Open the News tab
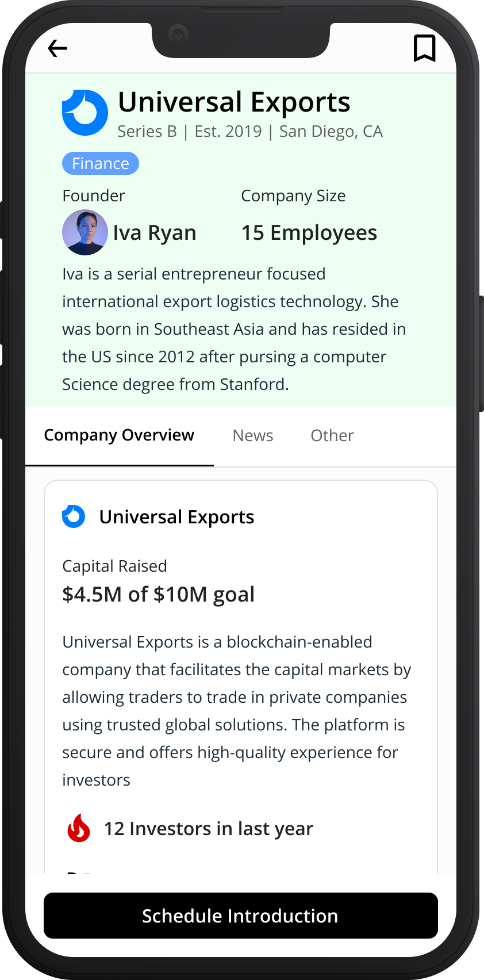Viewport: 484px width, 980px height. pos(253,435)
